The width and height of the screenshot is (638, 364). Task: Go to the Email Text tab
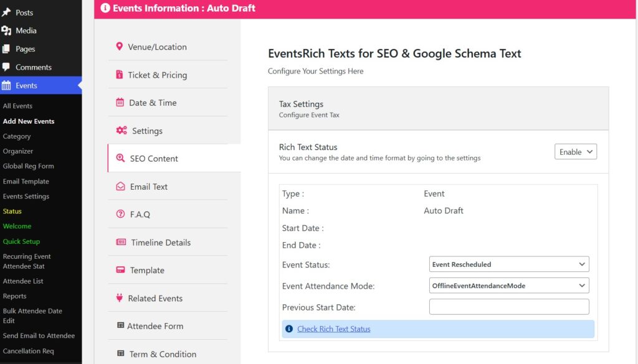coord(168,187)
